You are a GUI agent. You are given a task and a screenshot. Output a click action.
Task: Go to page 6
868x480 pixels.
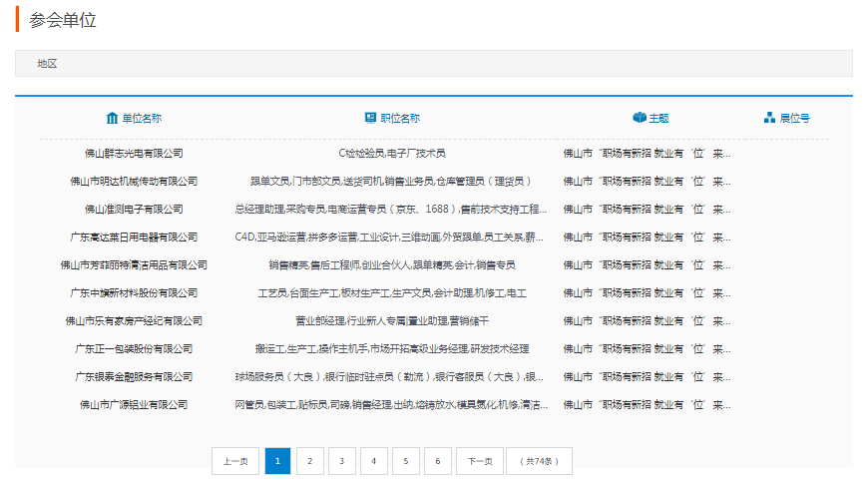point(438,461)
